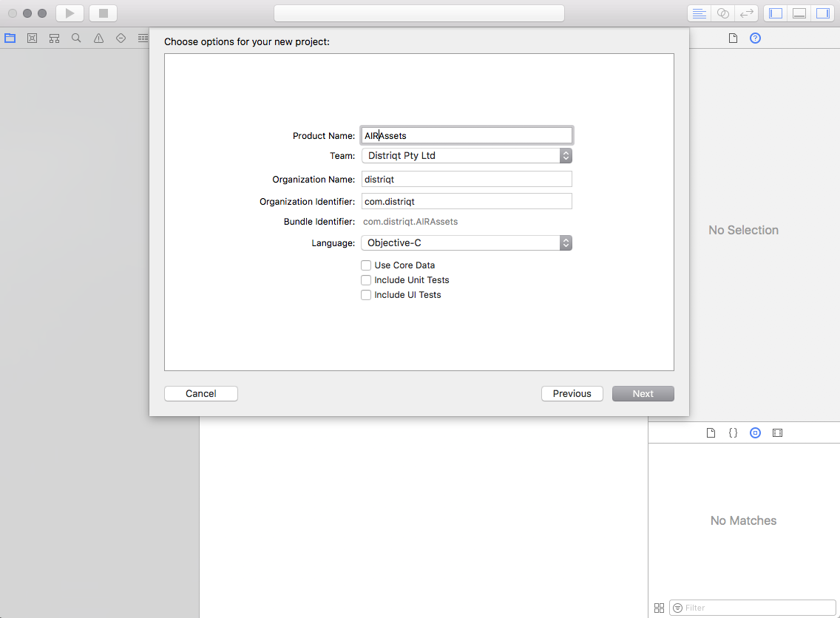Toggle the right utilities panel

point(823,13)
